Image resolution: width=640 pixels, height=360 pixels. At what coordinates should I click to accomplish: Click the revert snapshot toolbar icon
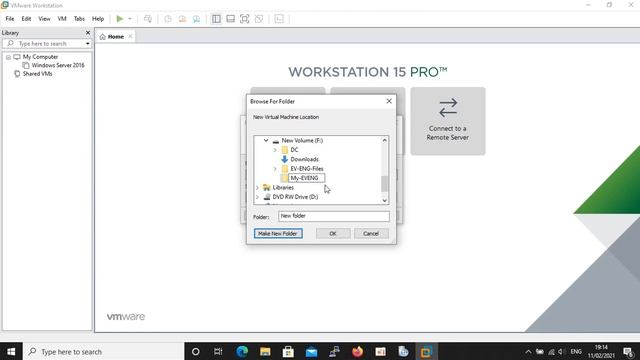[182, 19]
